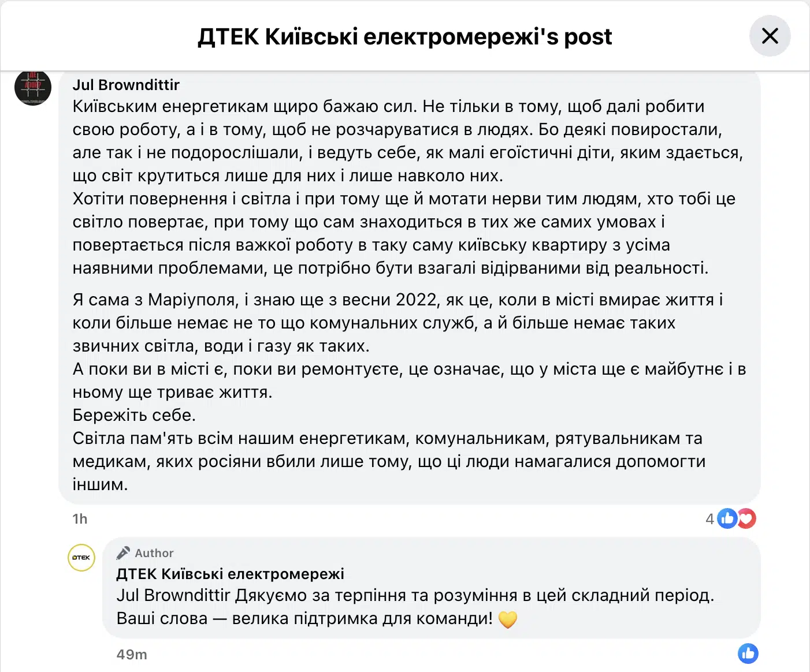
Task: Click the red heart reaction icon
Action: 747,518
